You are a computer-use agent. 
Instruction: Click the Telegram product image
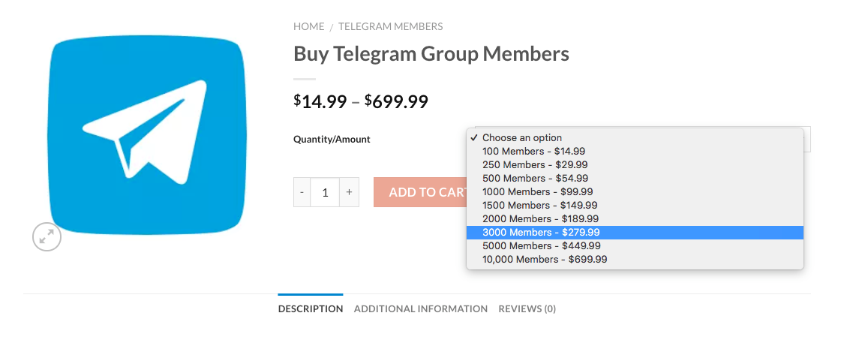pyautogui.click(x=147, y=135)
